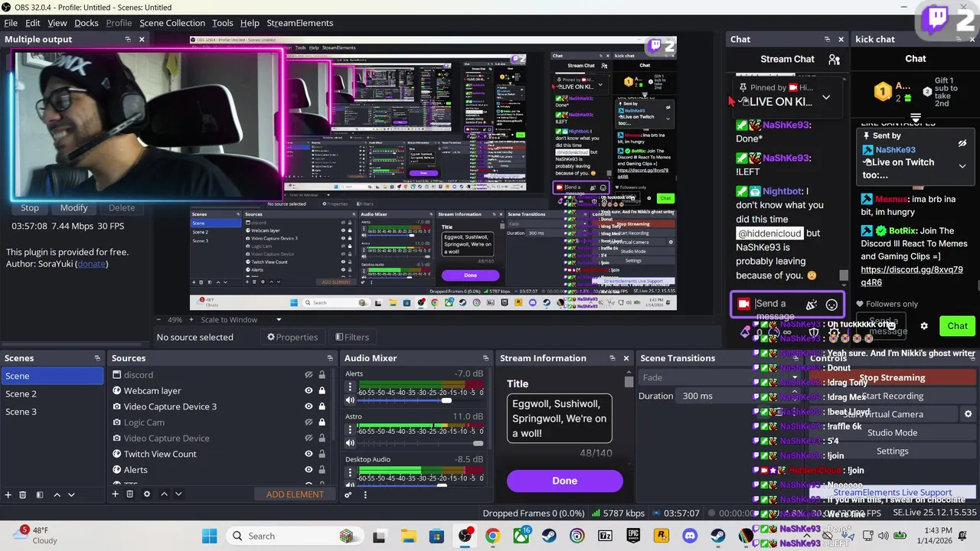This screenshot has height=551, width=980.
Task: Click Done in Stream Information
Action: coord(565,481)
